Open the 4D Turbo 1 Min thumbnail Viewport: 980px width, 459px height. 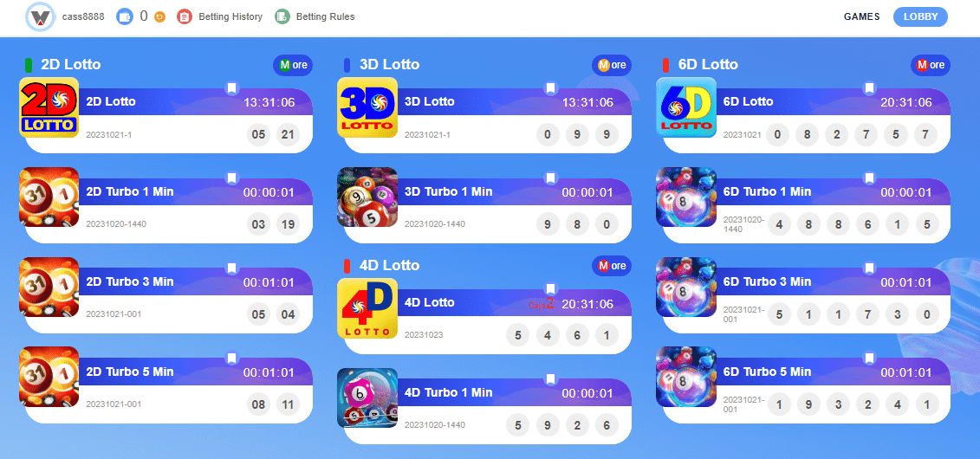[367, 398]
